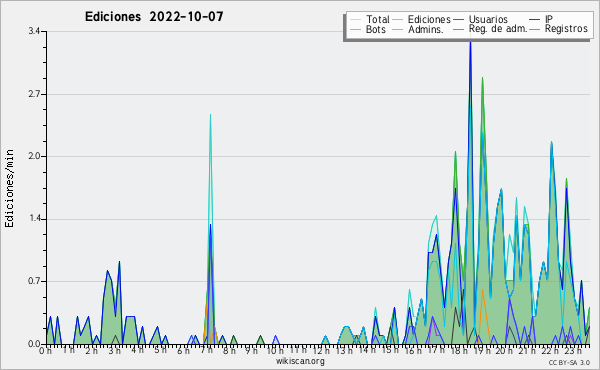Screen dimensions: 600x370
Task: Click the 1.4 y-axis value
Action: point(34,219)
